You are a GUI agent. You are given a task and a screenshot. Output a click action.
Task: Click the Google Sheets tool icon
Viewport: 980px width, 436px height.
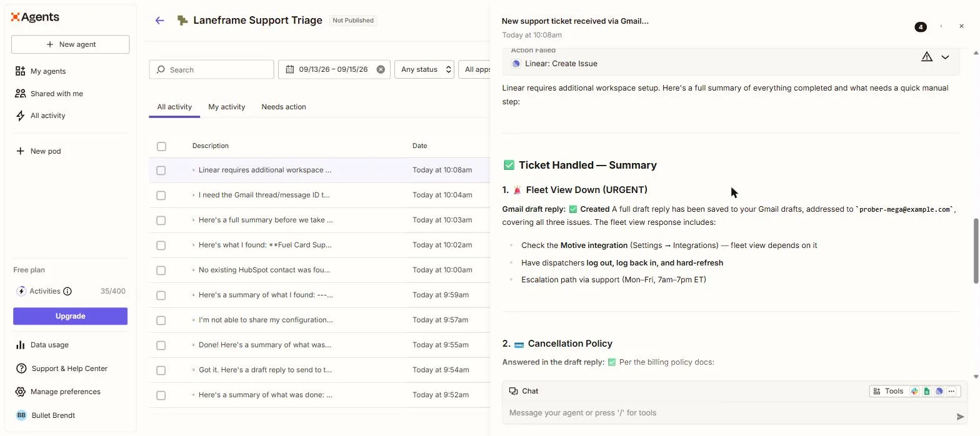927,391
